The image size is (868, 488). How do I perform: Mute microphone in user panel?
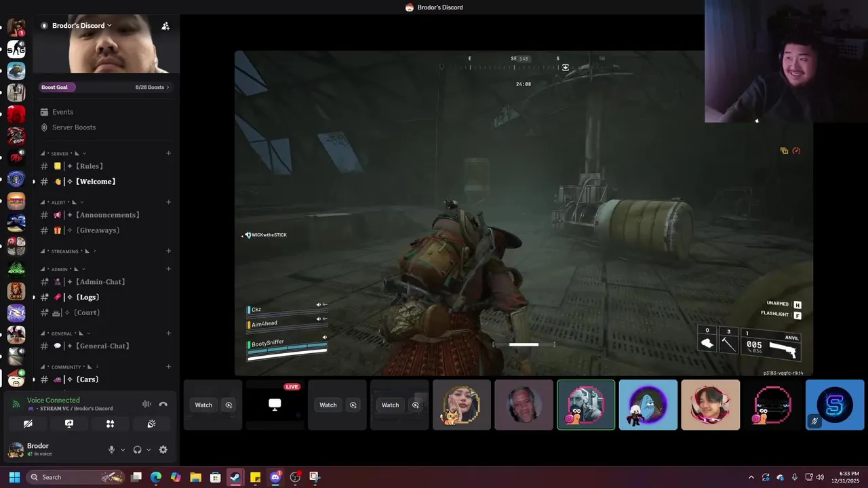(112, 449)
